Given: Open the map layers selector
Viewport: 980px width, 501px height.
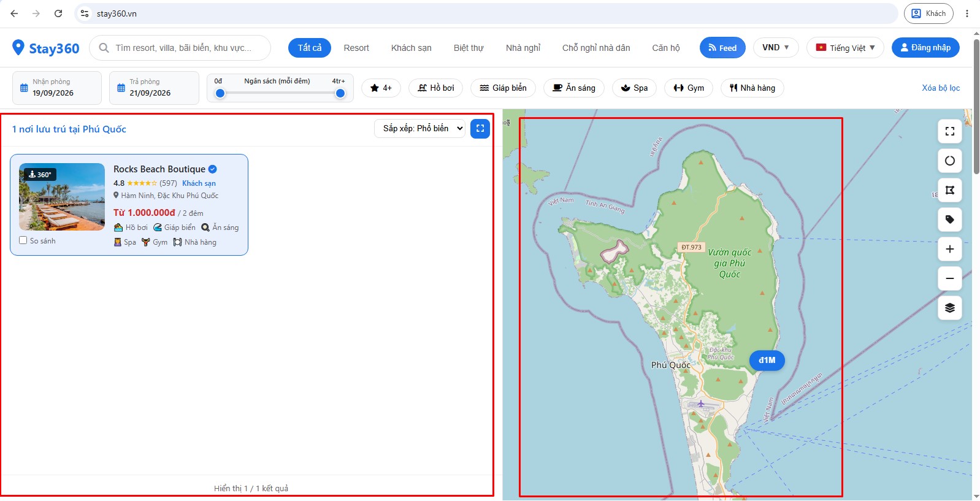Looking at the screenshot, I should click(x=950, y=308).
